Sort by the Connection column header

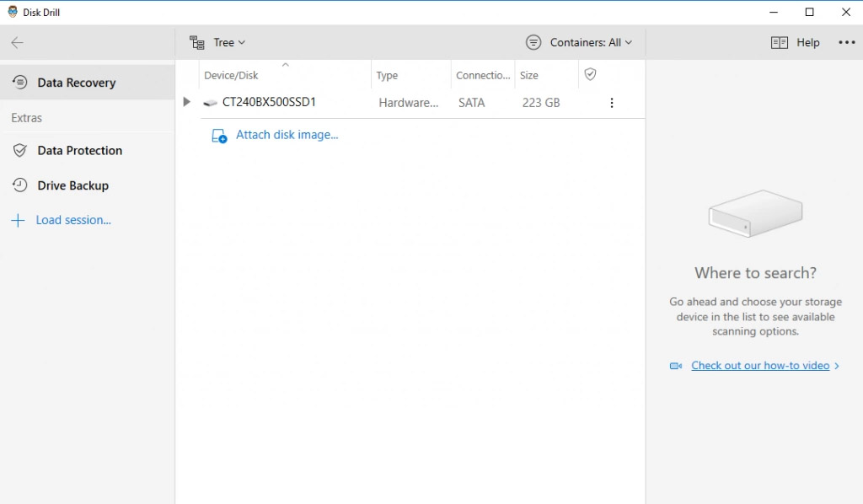(x=483, y=75)
